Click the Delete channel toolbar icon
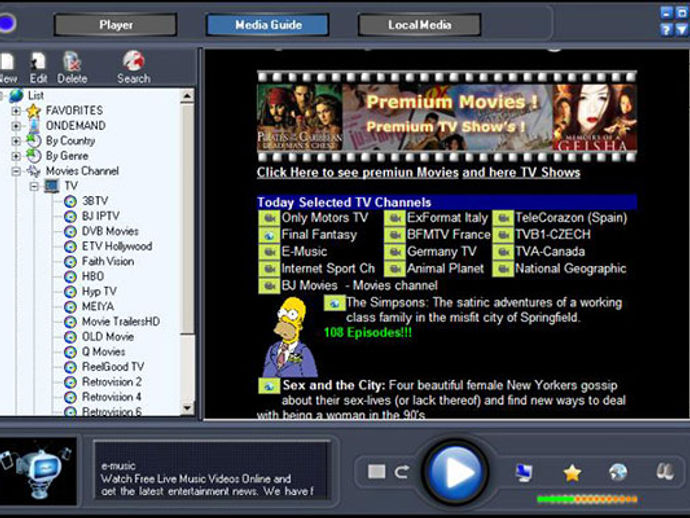The height and width of the screenshot is (518, 690). (x=72, y=68)
